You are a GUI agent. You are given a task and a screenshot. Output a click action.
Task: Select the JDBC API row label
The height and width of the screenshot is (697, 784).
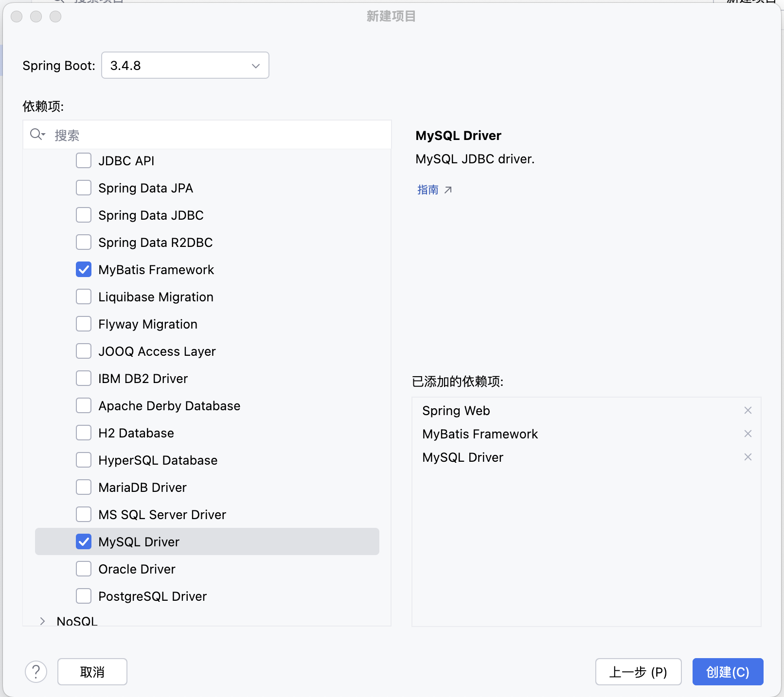coord(126,161)
